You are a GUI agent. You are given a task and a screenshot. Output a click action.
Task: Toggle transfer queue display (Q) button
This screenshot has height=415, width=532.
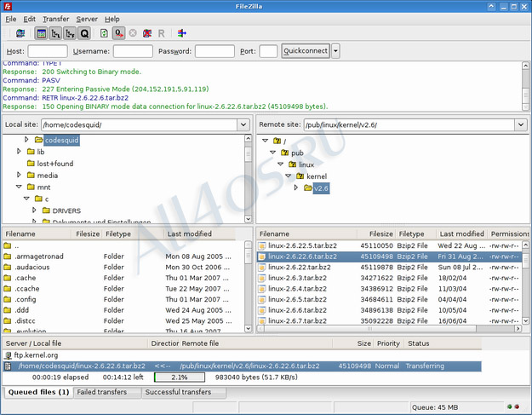tap(84, 33)
